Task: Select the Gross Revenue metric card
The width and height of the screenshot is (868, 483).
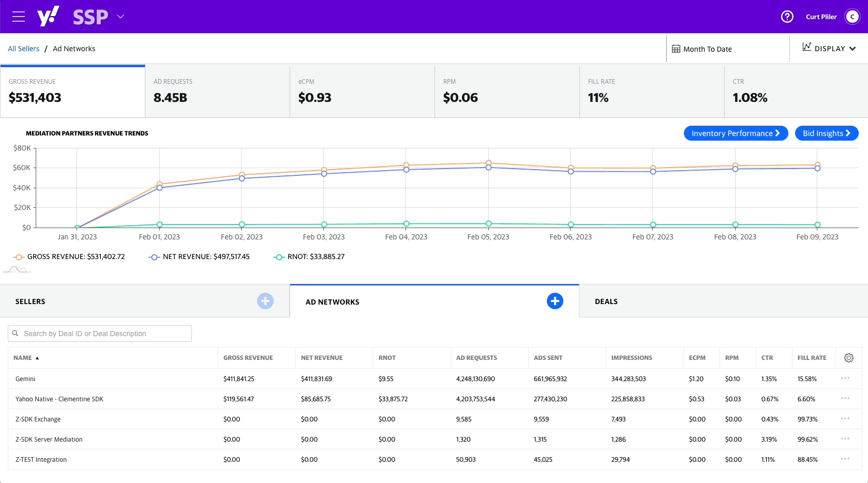Action: point(73,92)
